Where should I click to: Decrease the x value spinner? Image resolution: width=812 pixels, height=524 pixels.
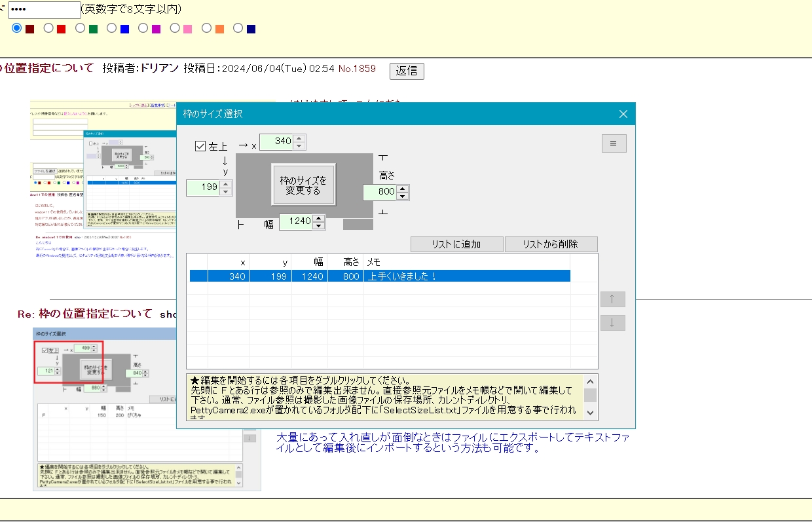pyautogui.click(x=299, y=145)
